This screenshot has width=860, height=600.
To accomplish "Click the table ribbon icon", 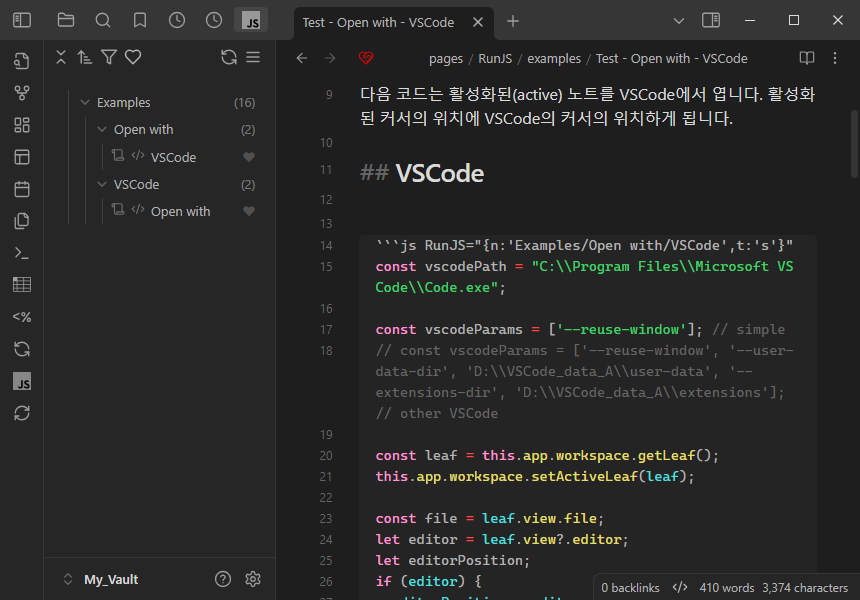I will tap(22, 285).
